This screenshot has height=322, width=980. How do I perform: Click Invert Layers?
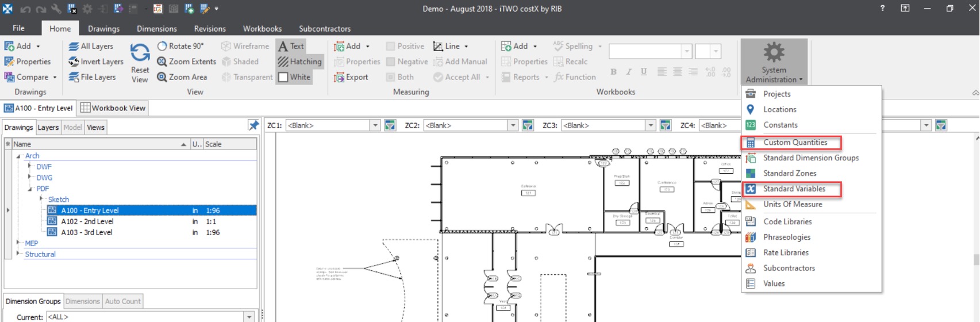point(96,62)
